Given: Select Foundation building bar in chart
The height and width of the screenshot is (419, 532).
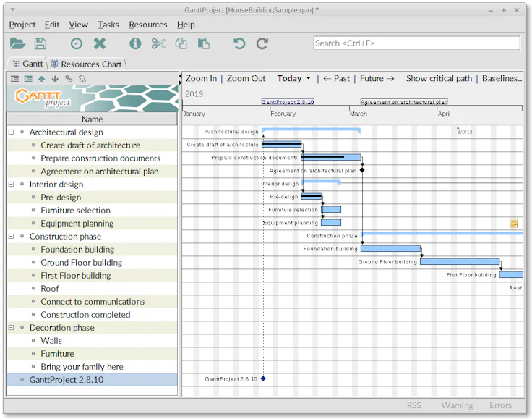Looking at the screenshot, I should click(390, 248).
